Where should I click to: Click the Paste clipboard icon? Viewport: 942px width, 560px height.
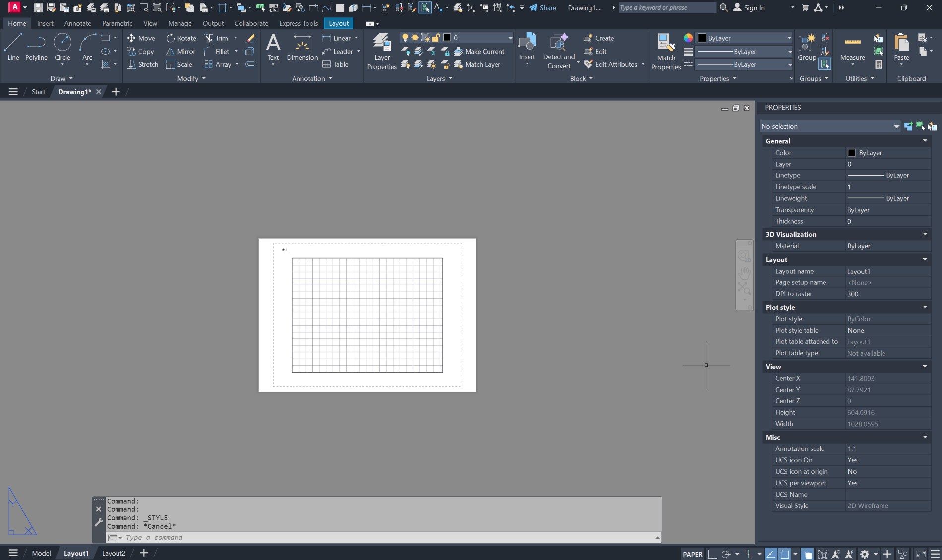(901, 48)
